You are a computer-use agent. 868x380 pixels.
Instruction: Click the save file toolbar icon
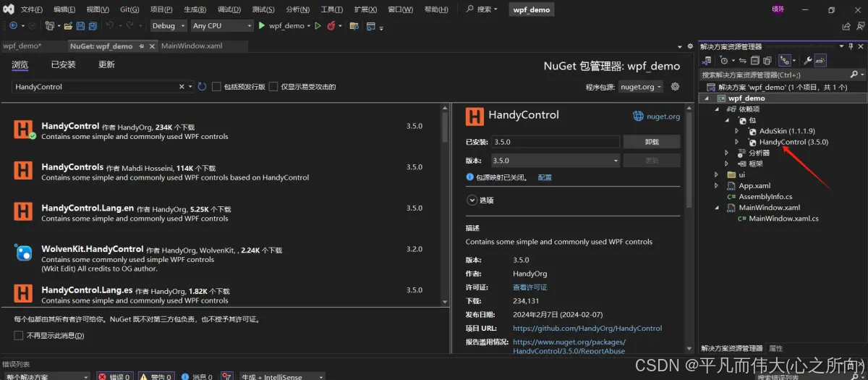(x=80, y=25)
